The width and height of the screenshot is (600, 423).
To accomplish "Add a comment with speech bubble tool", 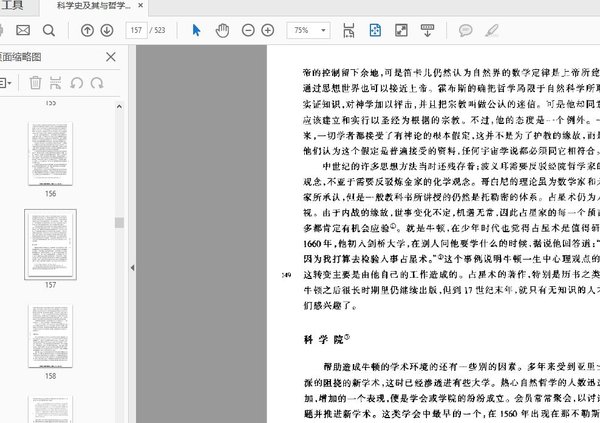I will (x=465, y=31).
